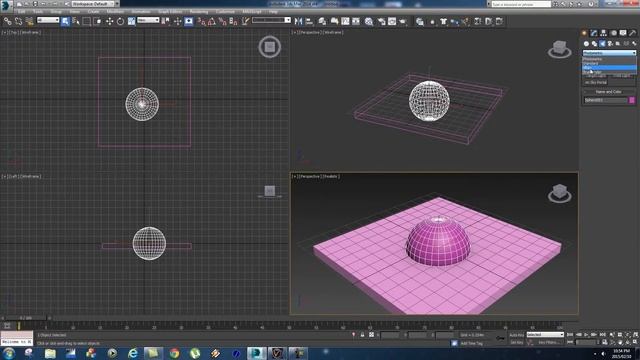Open the reference coordinate system dropdown

pos(148,20)
